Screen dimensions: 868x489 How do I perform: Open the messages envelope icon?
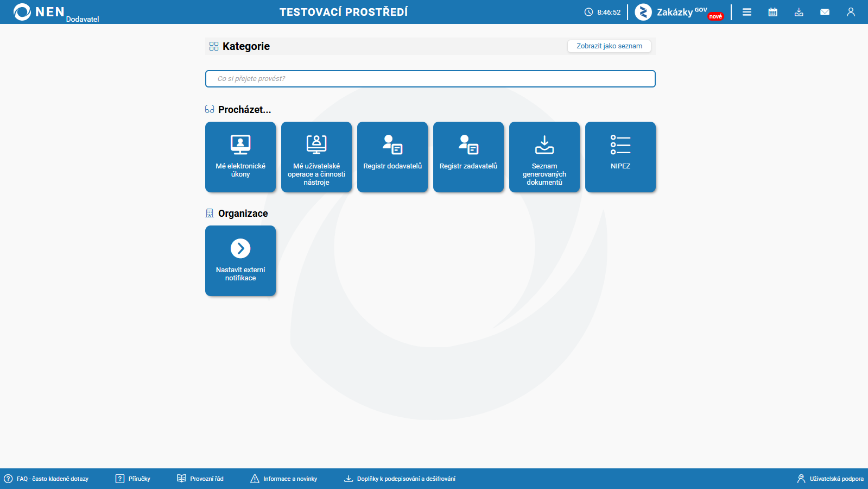[825, 12]
